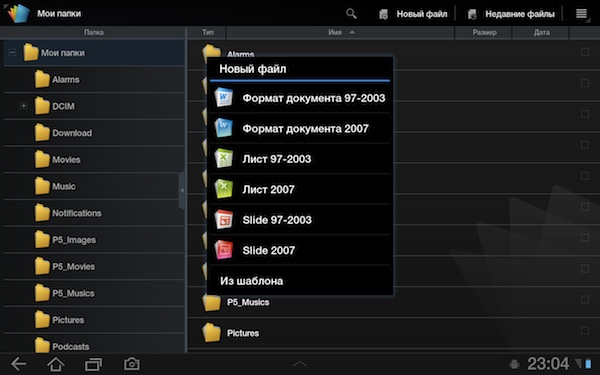Screen dimensions: 600x375
Task: Select the Slide 97-2003 presentation icon
Action: [223, 220]
